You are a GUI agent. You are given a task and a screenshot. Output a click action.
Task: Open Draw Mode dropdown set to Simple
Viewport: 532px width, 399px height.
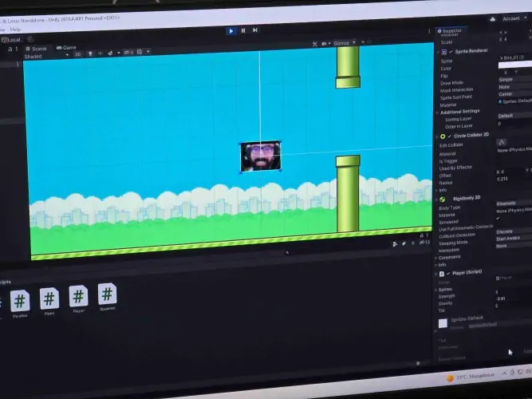(515, 80)
